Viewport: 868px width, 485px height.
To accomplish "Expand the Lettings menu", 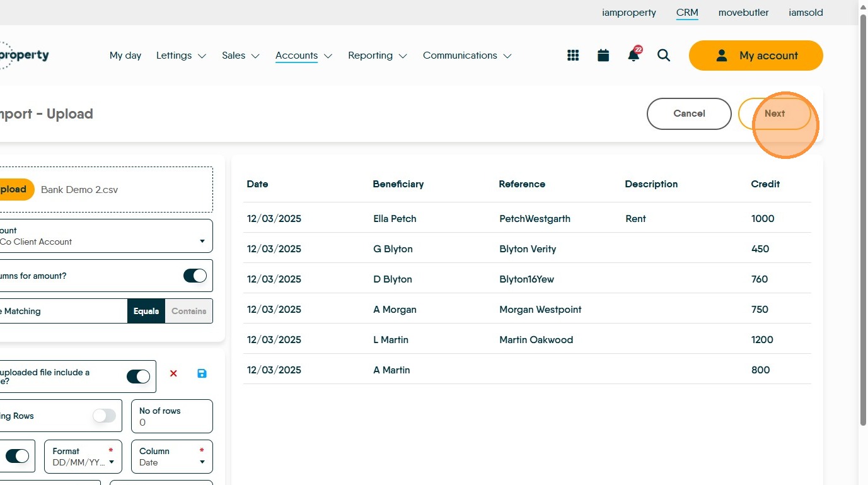I will tap(181, 56).
